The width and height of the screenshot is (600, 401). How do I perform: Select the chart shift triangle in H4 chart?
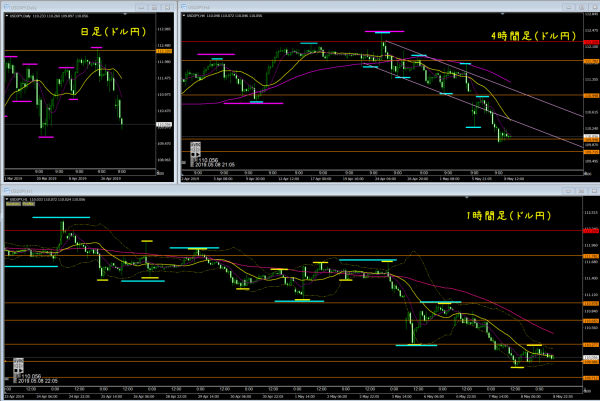pyautogui.click(x=502, y=14)
